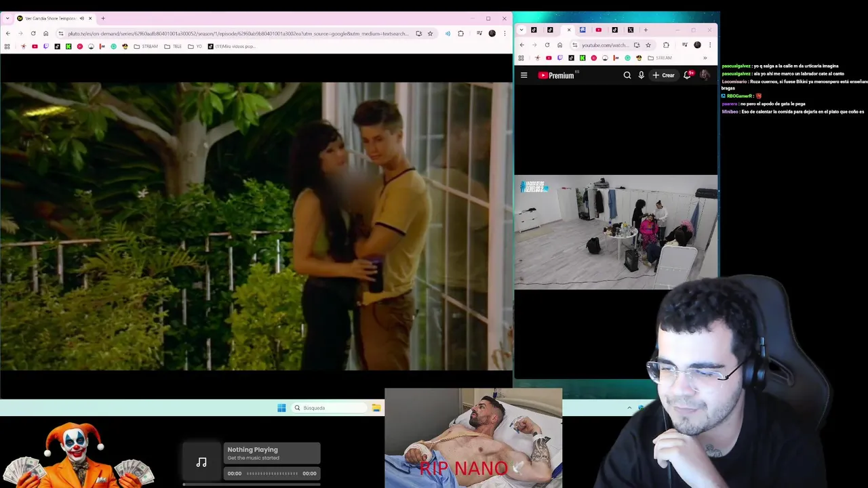Open YouTube notifications bell
Screen dimensions: 868x488
687,75
